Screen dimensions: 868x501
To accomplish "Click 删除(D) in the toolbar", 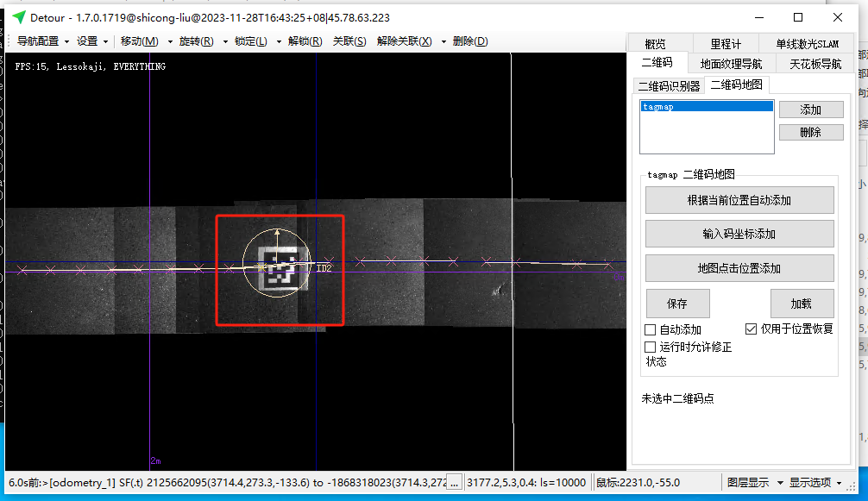I will [469, 41].
